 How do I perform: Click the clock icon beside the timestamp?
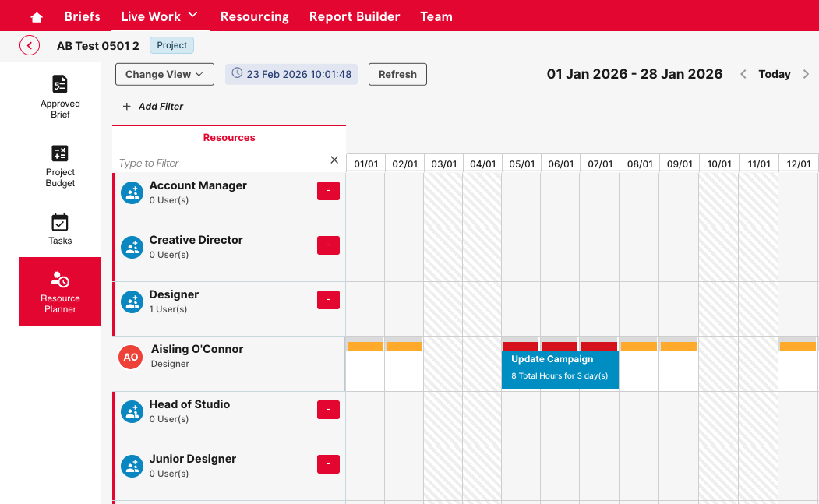coord(237,73)
